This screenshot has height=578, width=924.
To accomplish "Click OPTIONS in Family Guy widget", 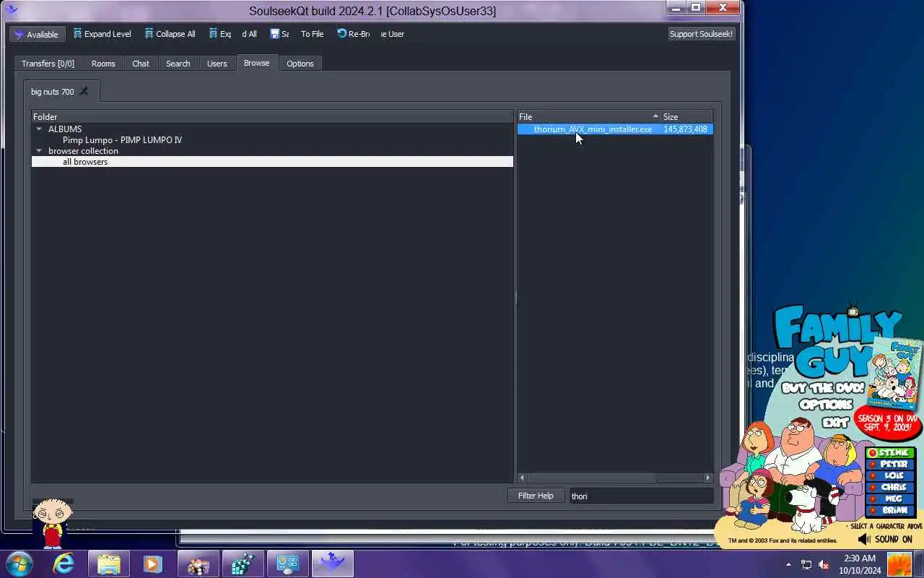I will click(x=826, y=405).
